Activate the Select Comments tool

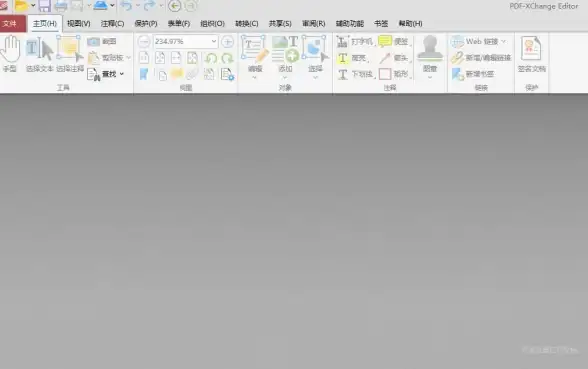(70, 54)
